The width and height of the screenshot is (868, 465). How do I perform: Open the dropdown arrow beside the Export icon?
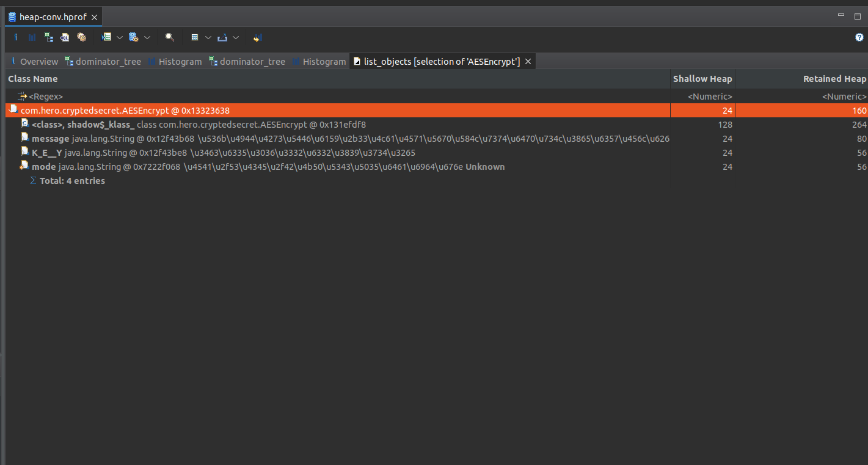click(236, 37)
